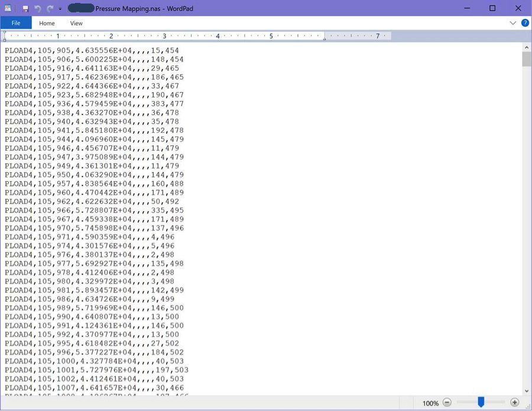Click line PLOAD4,105,962,4.622632E+04
This screenshot has width=532, height=411.
pos(92,201)
